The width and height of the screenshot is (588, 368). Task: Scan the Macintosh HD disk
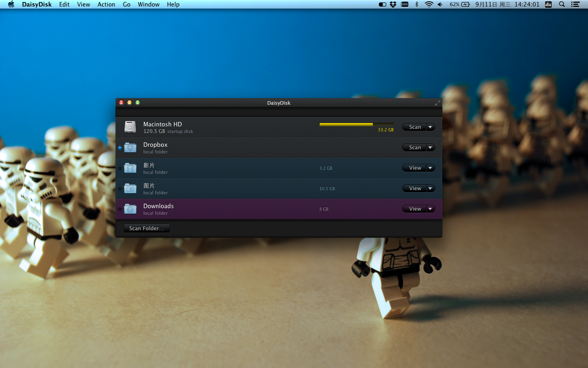click(414, 127)
